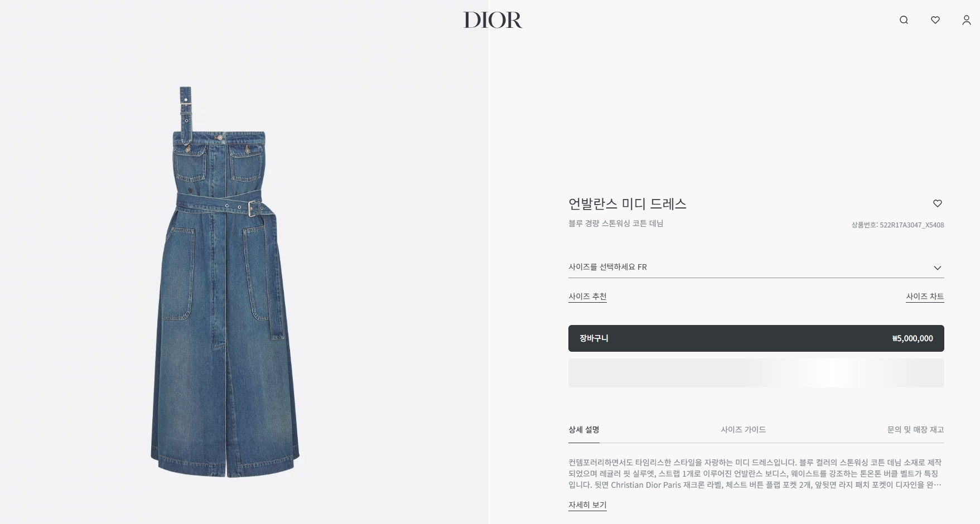Expand description with 자세히 보기
This screenshot has height=524, width=980.
pos(587,505)
